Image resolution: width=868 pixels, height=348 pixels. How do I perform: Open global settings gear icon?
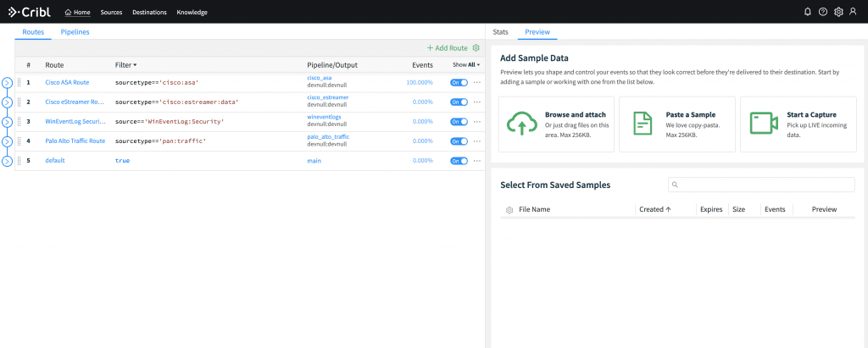pos(838,12)
